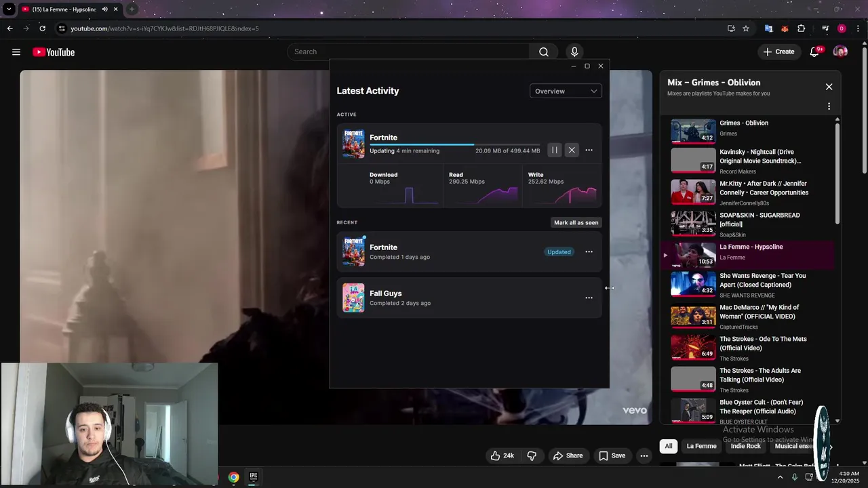Image resolution: width=868 pixels, height=488 pixels.
Task: Close the La Femme - Hypsoline browser tab
Action: pyautogui.click(x=116, y=9)
